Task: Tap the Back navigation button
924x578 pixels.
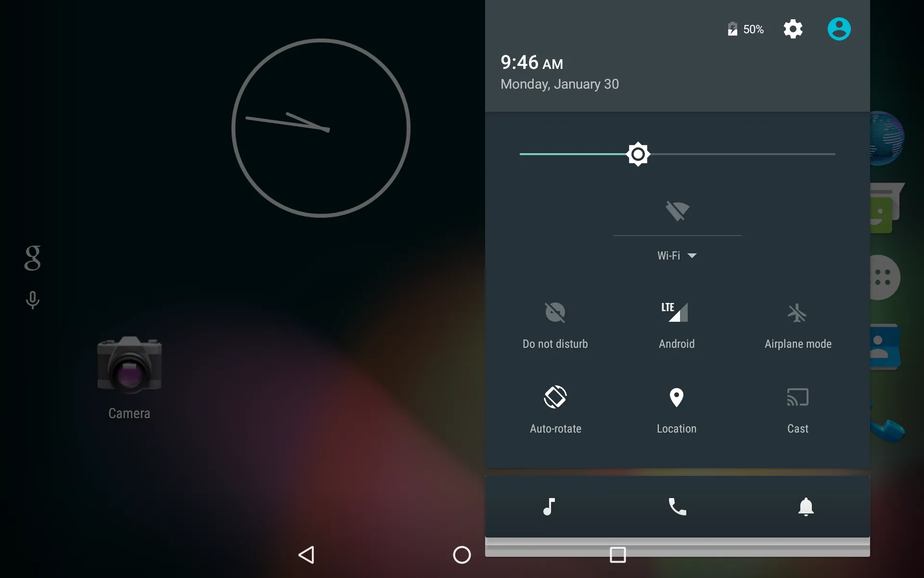Action: (x=307, y=555)
